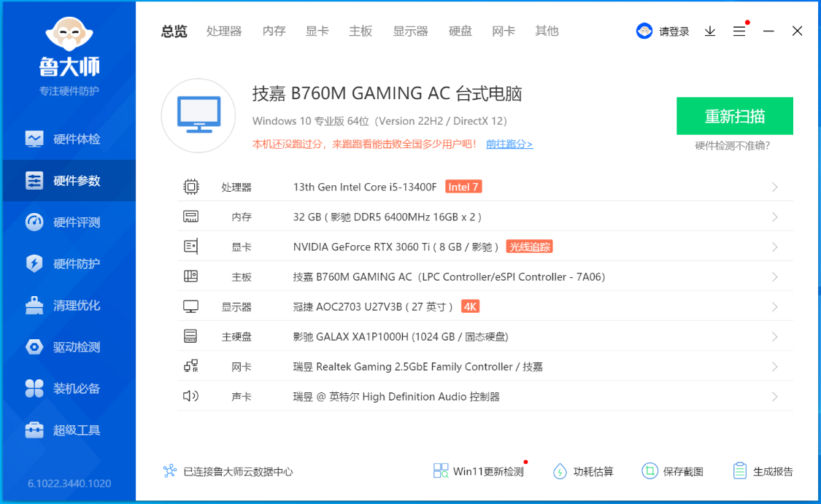The width and height of the screenshot is (821, 504).
Task: Click the Win11更新检测 windows icon
Action: point(440,470)
